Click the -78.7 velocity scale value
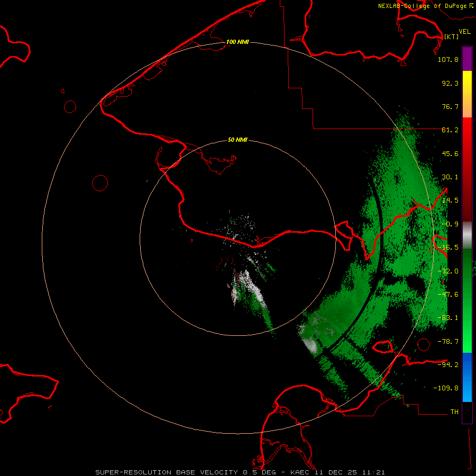Screen dimensions: 476x476 click(x=448, y=342)
